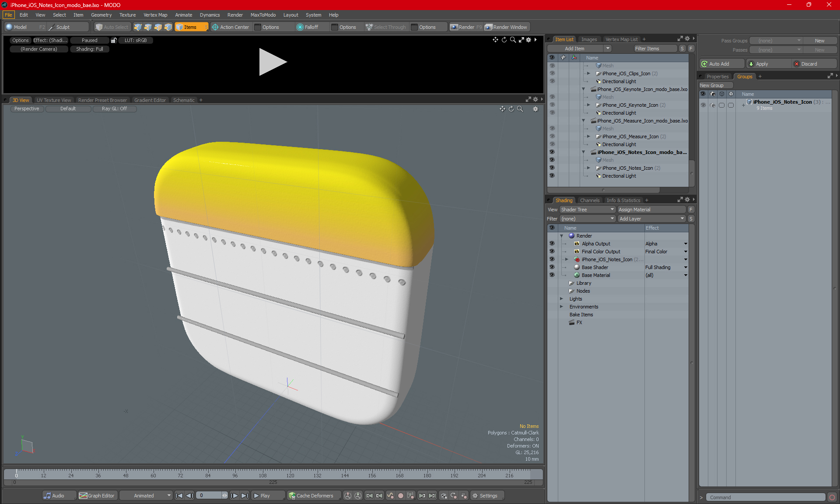Switch to Channels tab
This screenshot has height=504, width=840.
(x=590, y=200)
